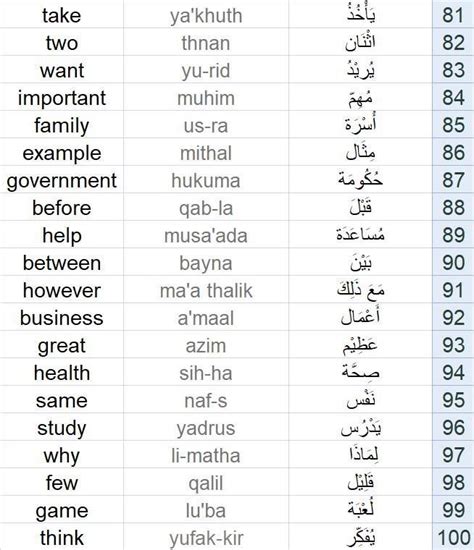
Task: Click row number 95 cell
Action: click(453, 399)
